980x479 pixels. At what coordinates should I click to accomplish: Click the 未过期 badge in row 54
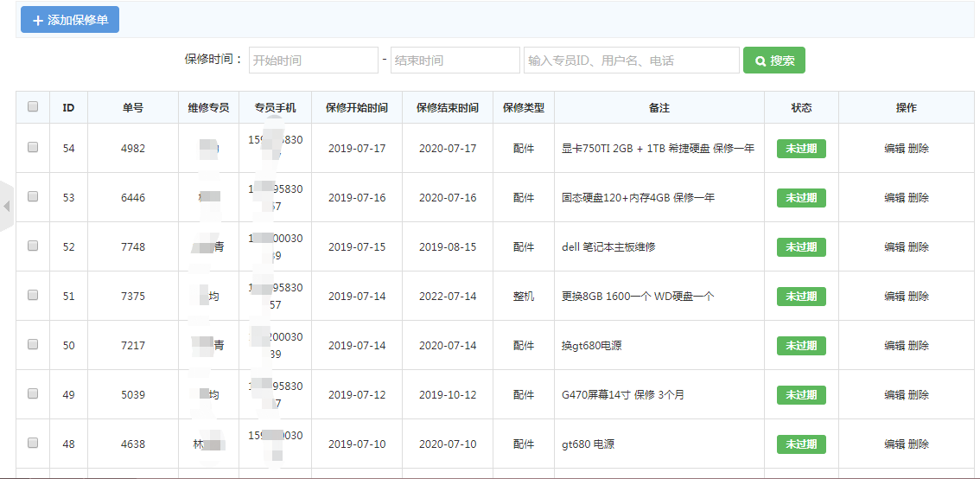tap(801, 149)
